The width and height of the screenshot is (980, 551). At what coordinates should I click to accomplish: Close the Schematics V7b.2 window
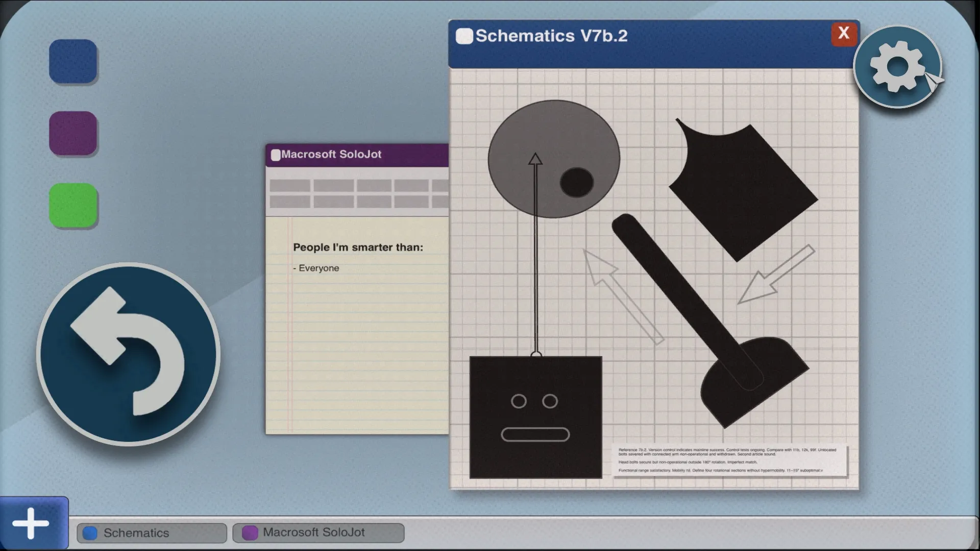(844, 34)
